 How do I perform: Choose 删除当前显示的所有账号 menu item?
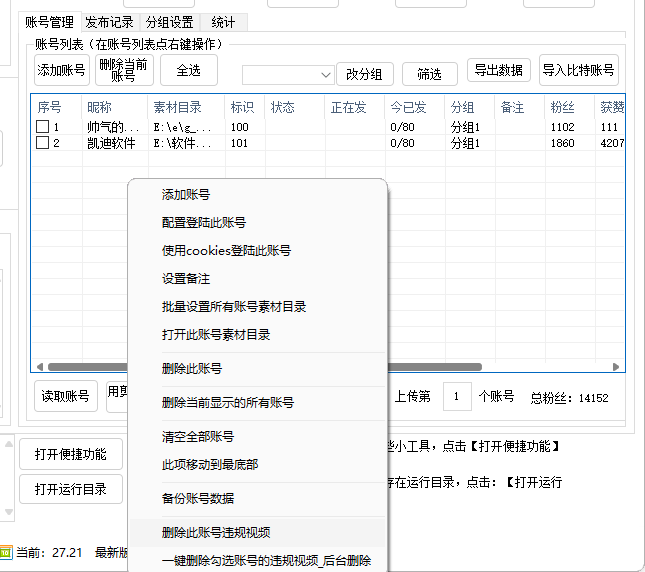(x=258, y=402)
